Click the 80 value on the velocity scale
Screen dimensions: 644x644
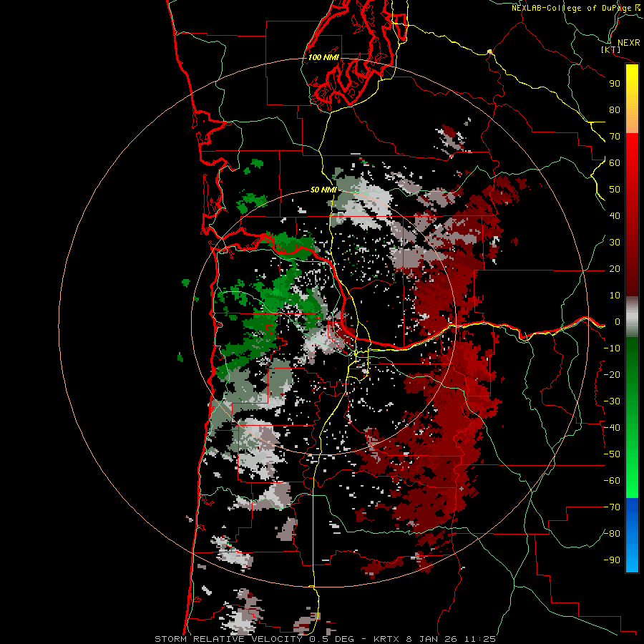click(615, 109)
